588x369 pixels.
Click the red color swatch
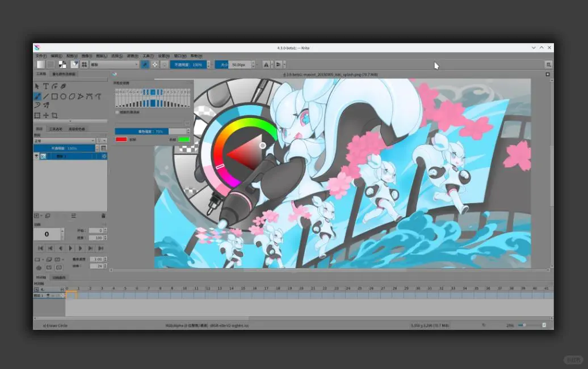(121, 139)
